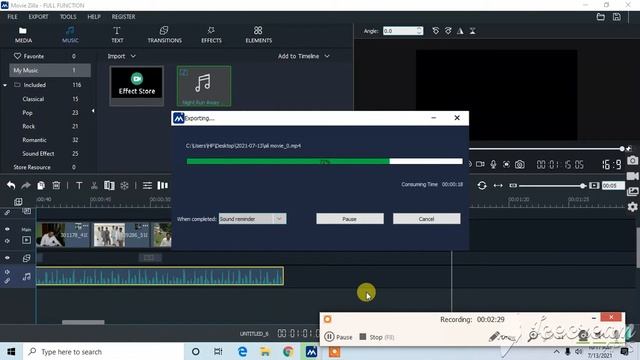Screen dimensions: 640x360
Task: Switch to the ELEMENTS tab
Action: tap(258, 35)
